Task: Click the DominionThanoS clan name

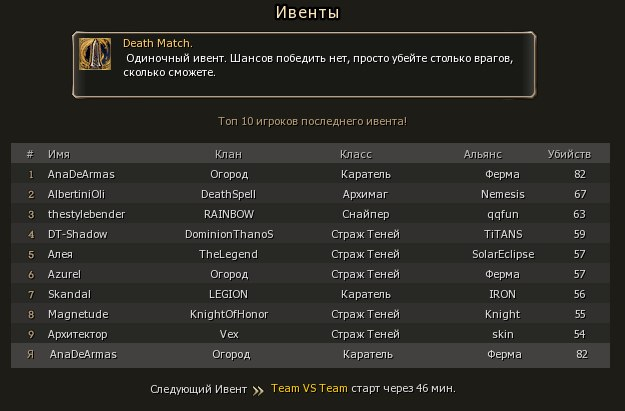Action: 229,234
